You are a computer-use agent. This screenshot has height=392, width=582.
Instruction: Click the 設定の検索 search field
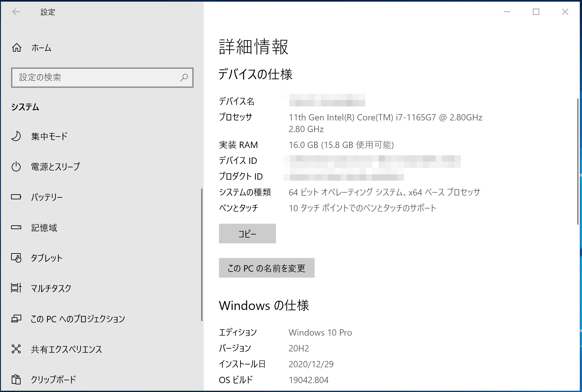click(x=102, y=77)
